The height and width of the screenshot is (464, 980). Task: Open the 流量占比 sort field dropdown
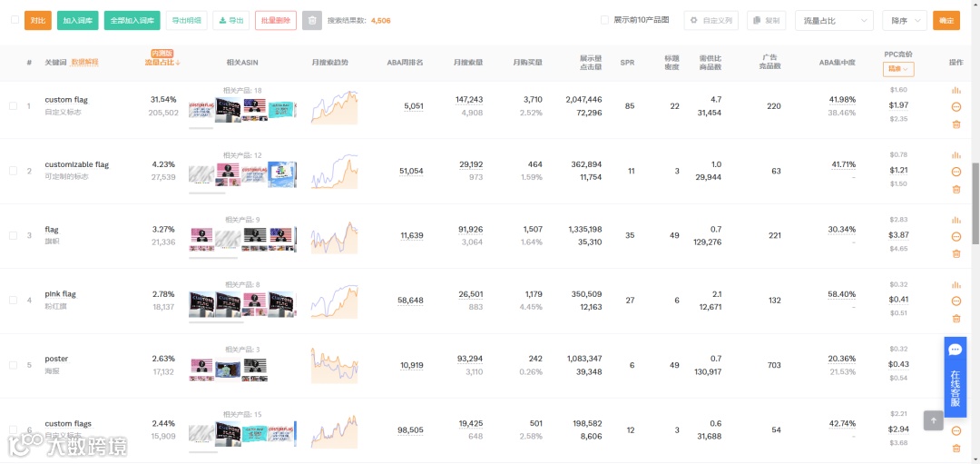tap(835, 21)
